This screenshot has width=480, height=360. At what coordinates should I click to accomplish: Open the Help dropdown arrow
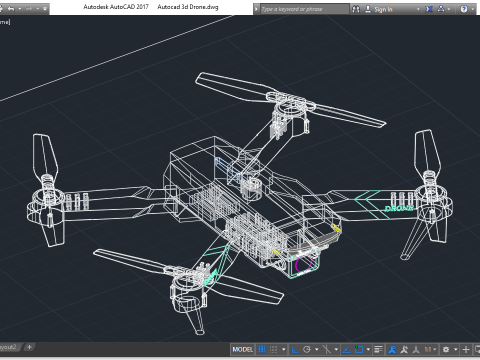pos(473,9)
